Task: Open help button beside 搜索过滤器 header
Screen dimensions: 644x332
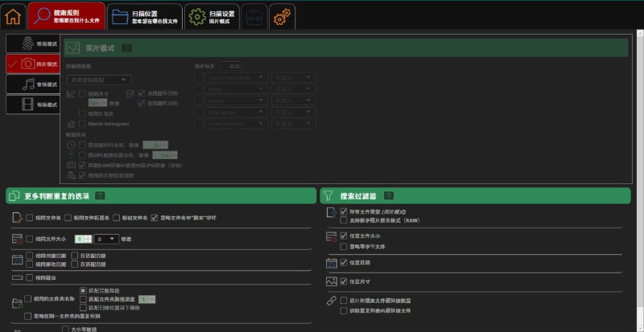Action: tap(389, 196)
